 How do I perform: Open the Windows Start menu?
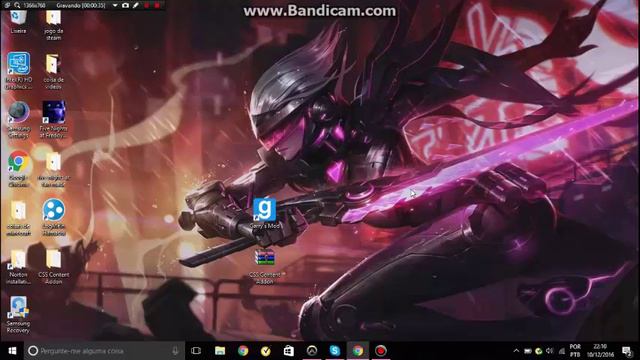coord(12,351)
